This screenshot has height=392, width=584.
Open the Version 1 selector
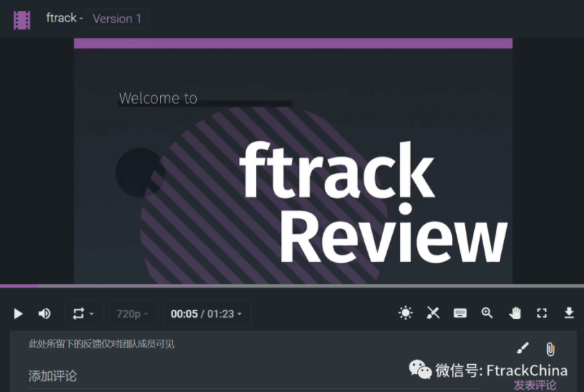click(117, 19)
